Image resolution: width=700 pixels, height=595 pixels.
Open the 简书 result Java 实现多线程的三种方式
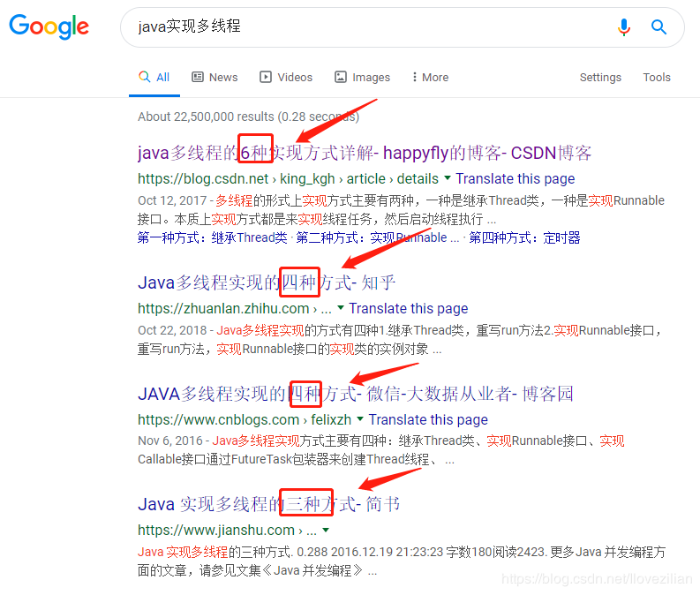268,504
